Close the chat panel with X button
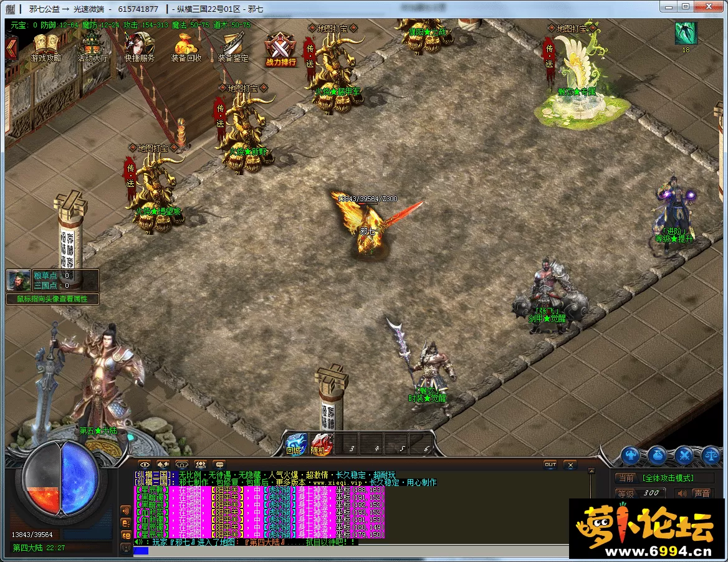 [x=570, y=465]
